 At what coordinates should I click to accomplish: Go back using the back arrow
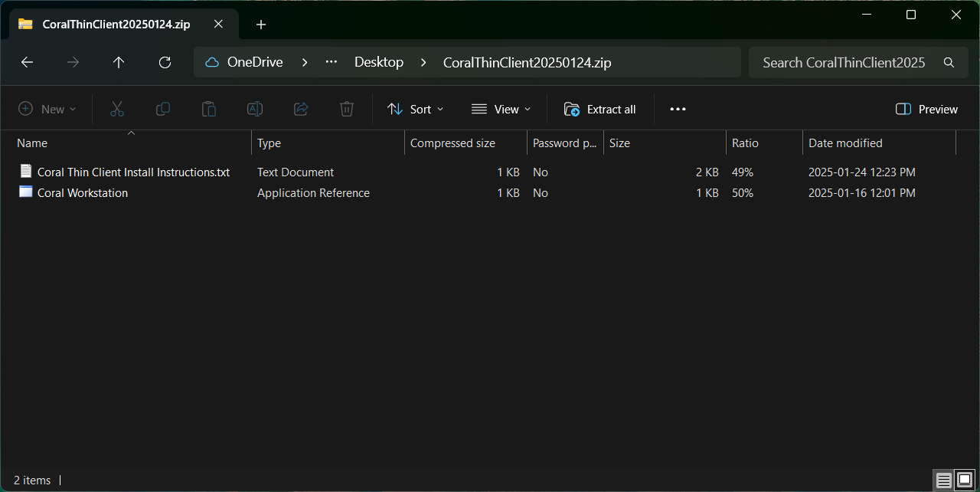[27, 63]
